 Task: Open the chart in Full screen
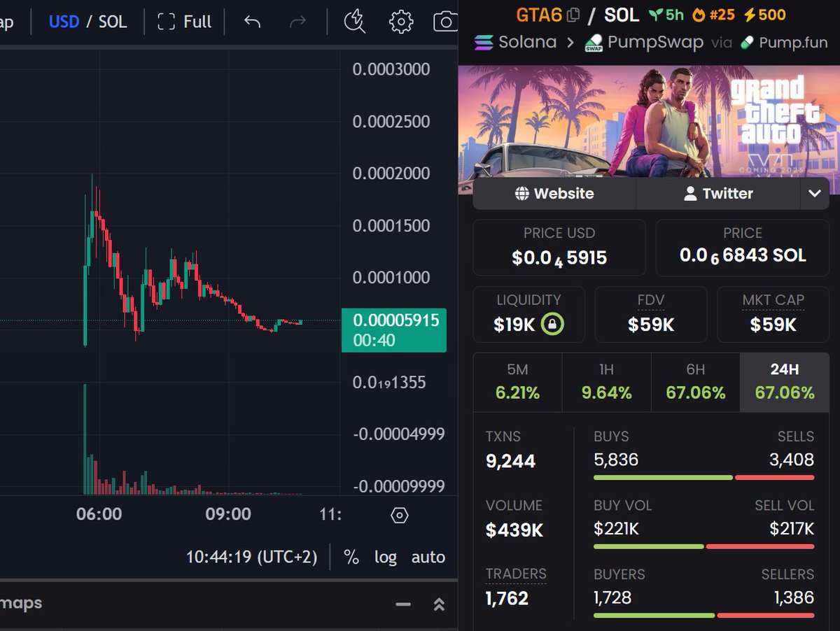tap(185, 22)
